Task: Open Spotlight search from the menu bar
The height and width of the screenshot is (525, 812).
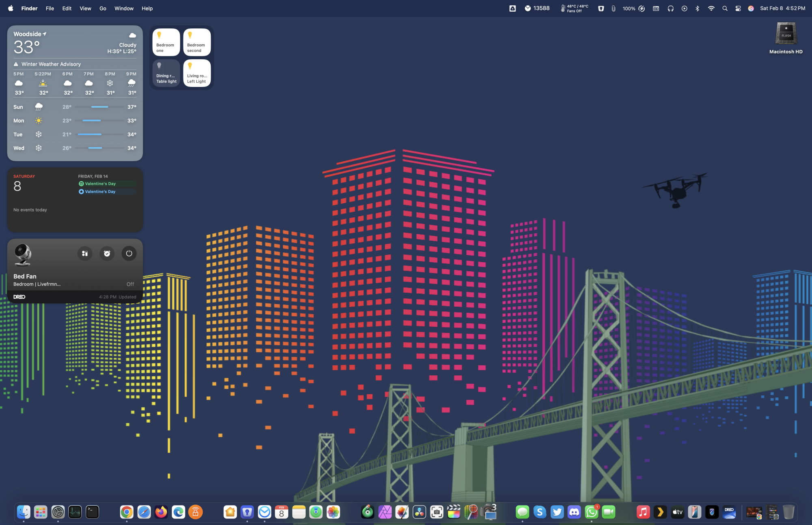Action: pos(725,8)
